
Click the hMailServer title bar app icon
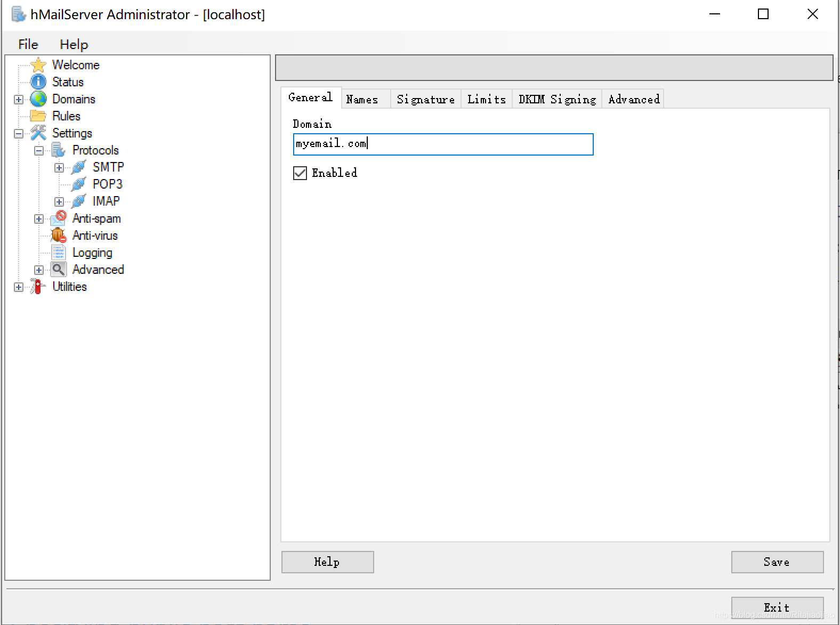pos(19,14)
